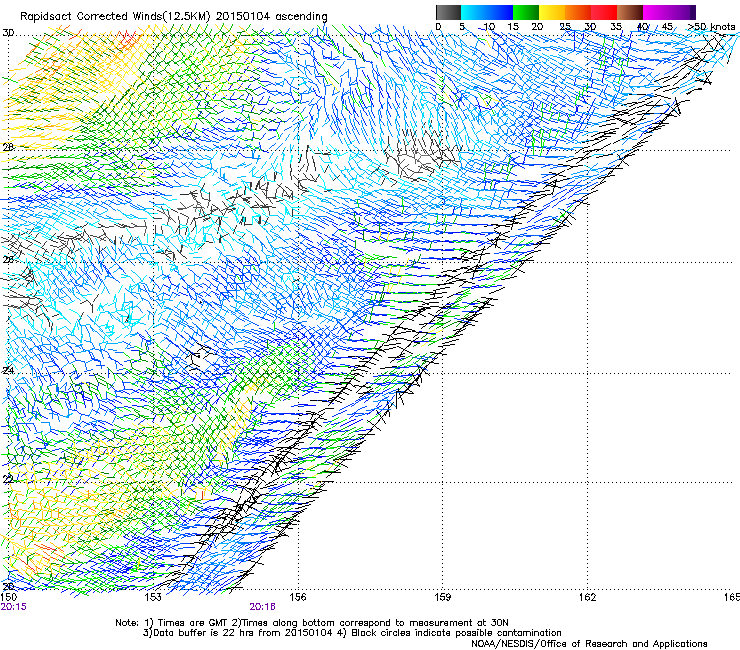Click the '20:15' time label
Screen dimensions: 740x650
point(13,607)
